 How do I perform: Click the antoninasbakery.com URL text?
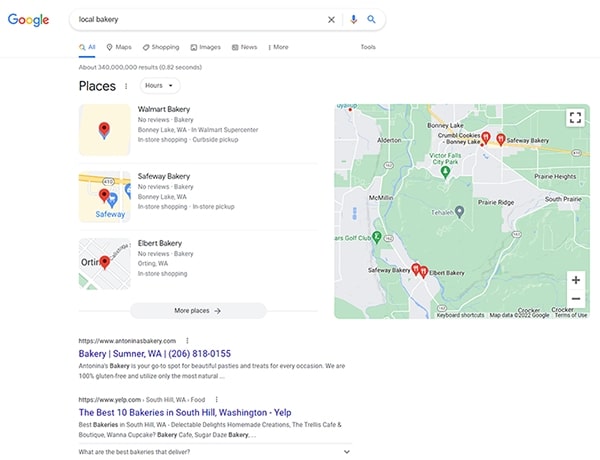coord(127,341)
